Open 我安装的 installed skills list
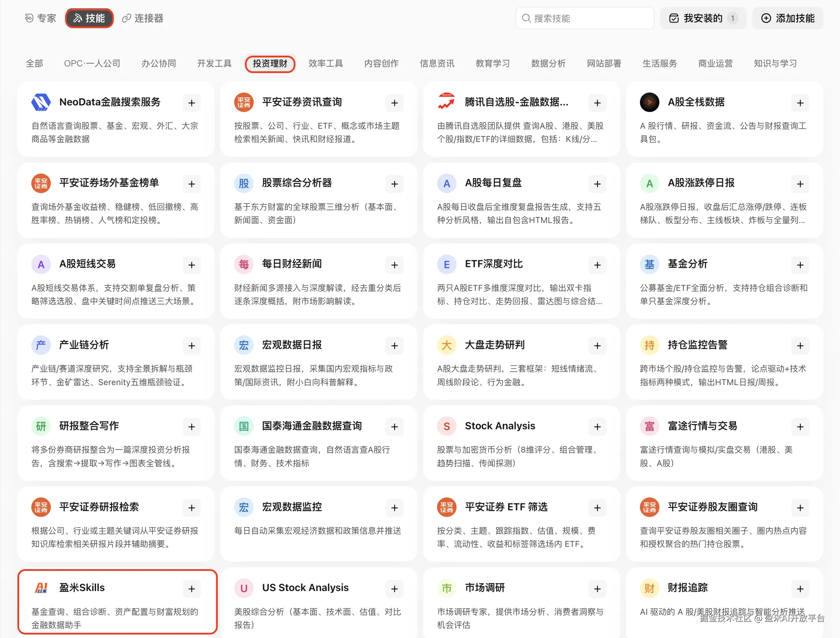Screen dimensions: 840x638 click(x=703, y=18)
